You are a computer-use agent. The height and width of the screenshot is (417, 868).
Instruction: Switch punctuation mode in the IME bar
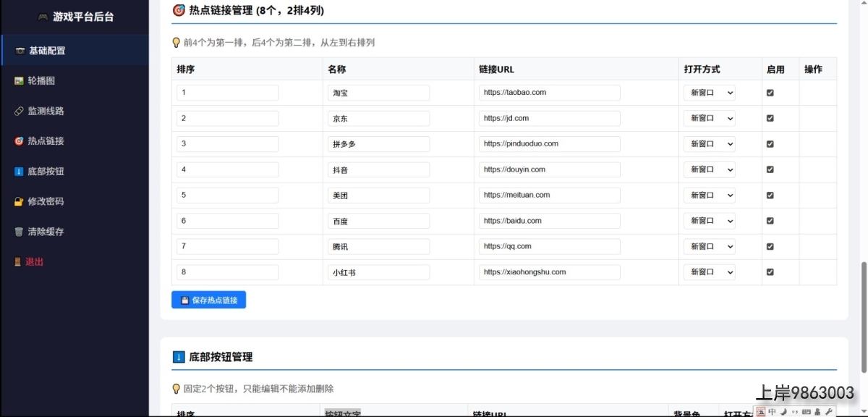coord(794,411)
